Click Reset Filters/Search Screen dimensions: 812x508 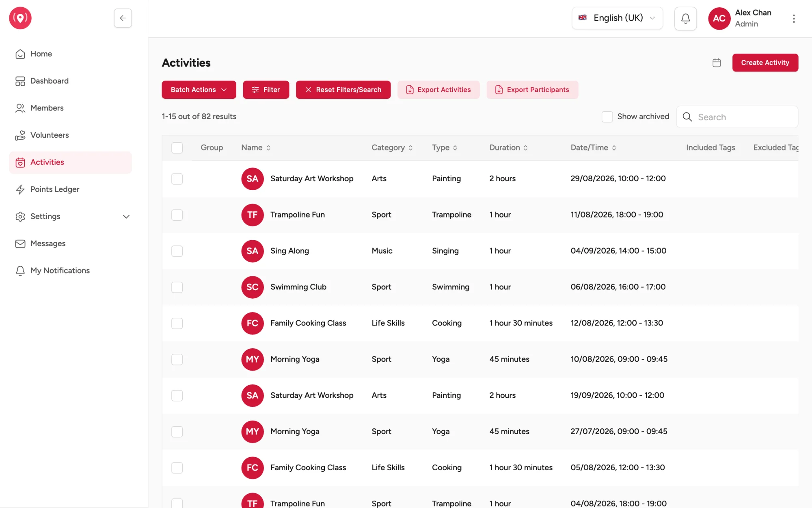343,90
